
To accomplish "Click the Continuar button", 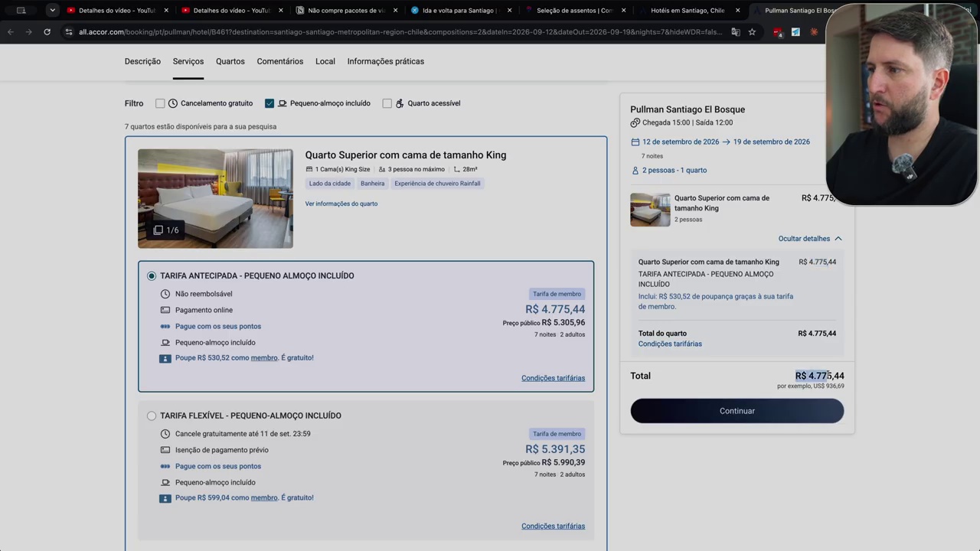I will [737, 411].
